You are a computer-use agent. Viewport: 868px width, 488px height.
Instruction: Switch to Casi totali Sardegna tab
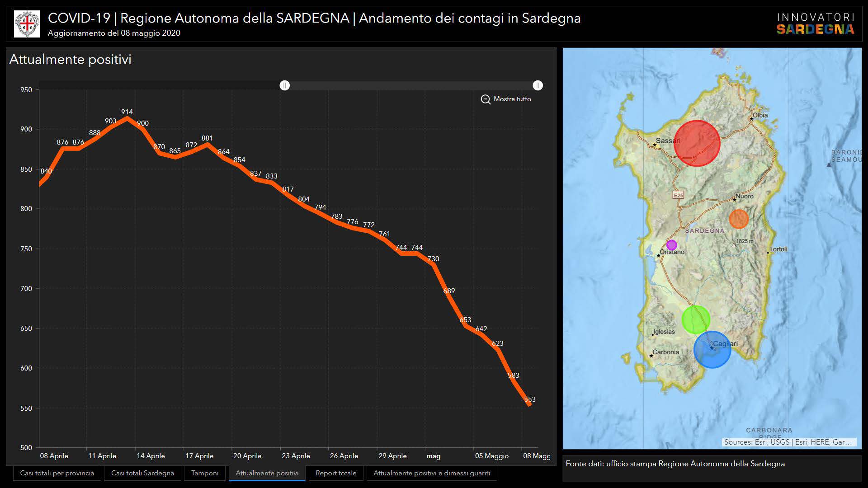(142, 473)
